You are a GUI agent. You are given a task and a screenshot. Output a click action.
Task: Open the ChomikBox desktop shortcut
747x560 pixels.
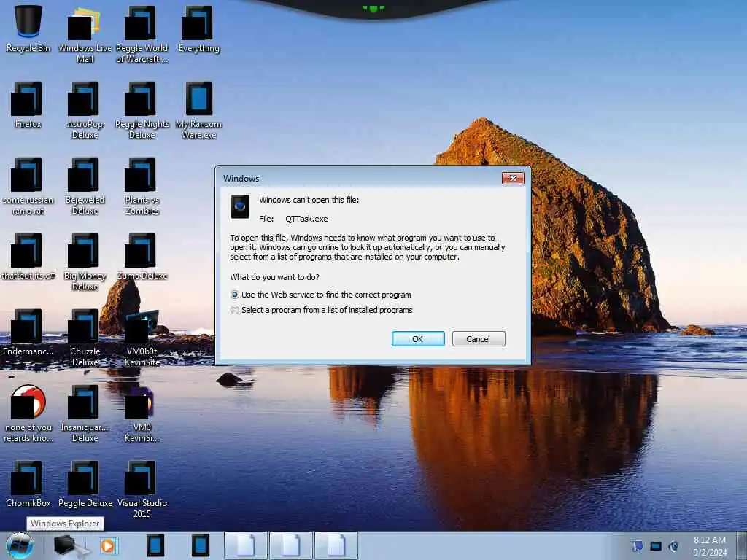pyautogui.click(x=28, y=484)
